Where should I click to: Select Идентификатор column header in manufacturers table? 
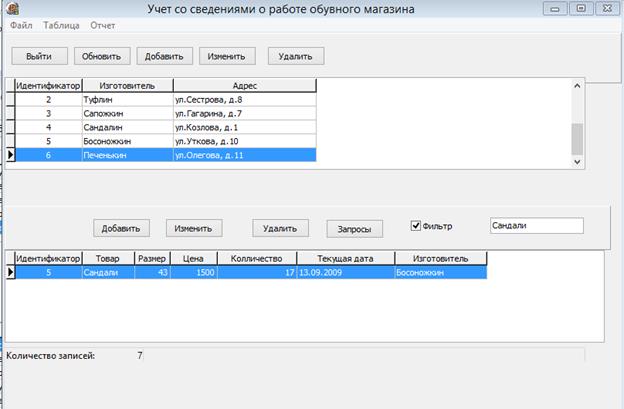[x=48, y=86]
